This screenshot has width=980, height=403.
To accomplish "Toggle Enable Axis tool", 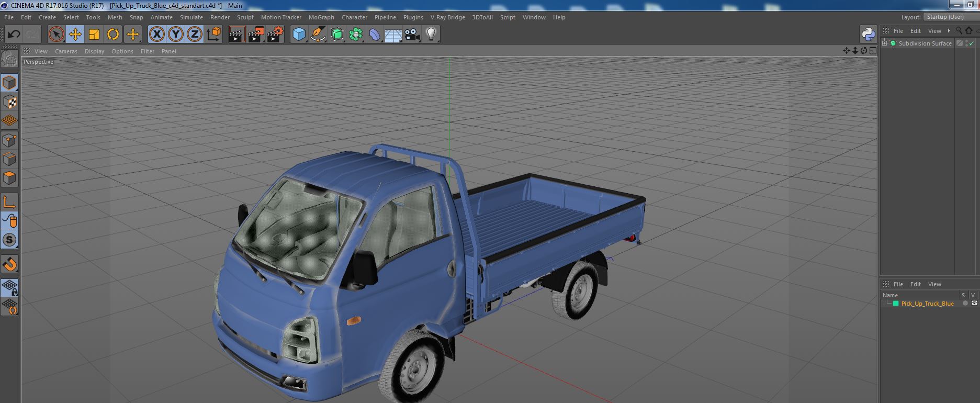I will point(9,202).
